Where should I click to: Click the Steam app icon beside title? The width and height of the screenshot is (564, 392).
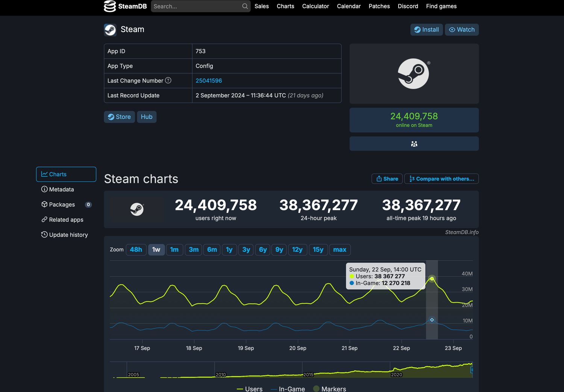[110, 30]
